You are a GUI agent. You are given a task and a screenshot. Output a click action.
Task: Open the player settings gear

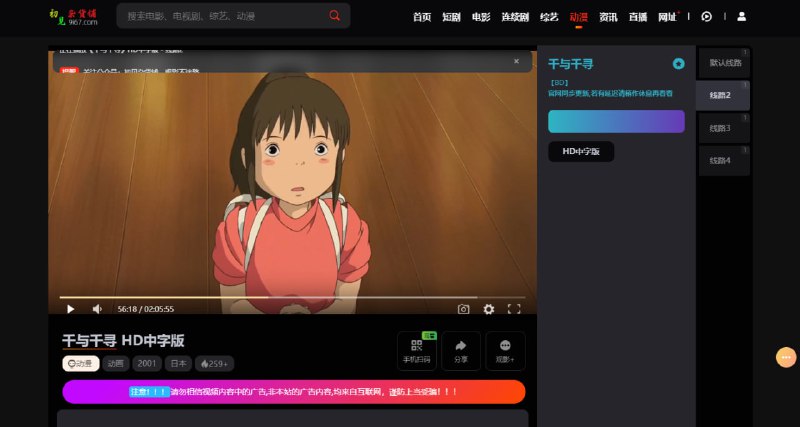coord(489,309)
